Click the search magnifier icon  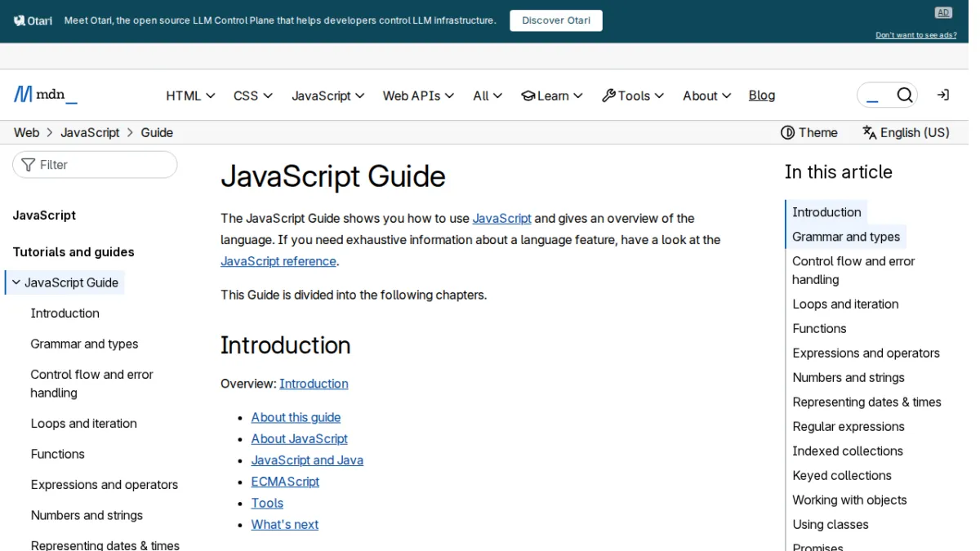(x=904, y=96)
